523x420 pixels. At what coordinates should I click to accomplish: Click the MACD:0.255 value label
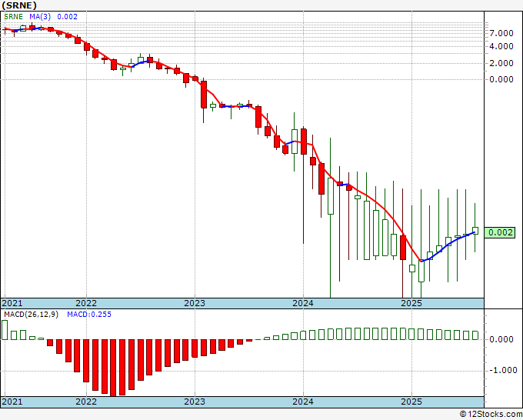point(89,315)
